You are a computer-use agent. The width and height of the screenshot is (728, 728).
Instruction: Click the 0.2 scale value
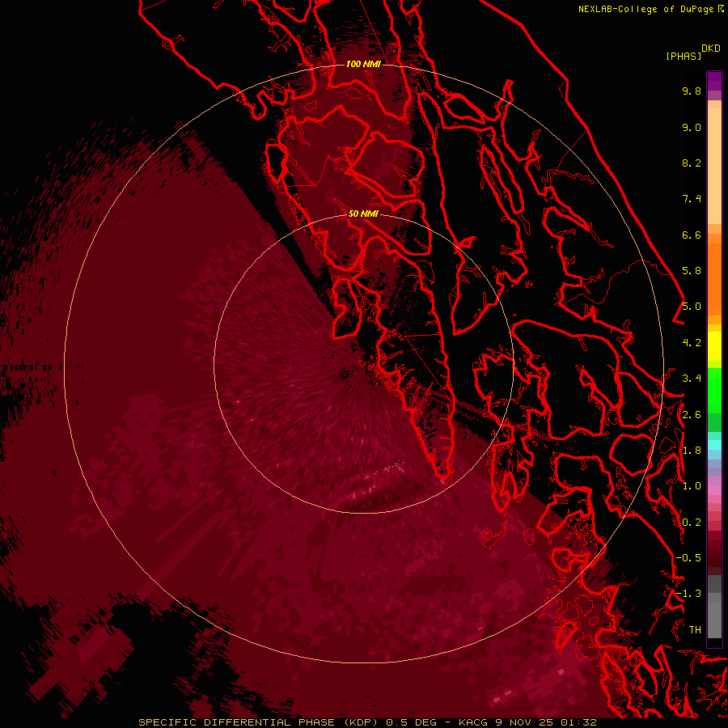pos(692,523)
